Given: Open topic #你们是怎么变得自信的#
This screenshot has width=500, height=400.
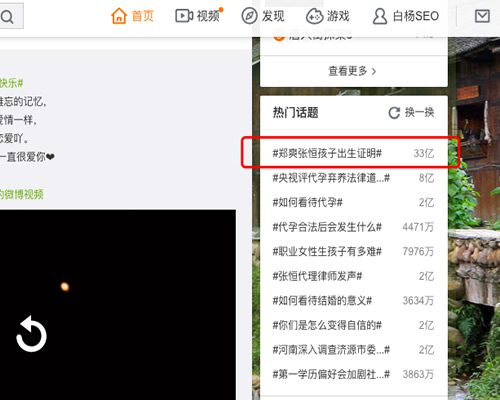Looking at the screenshot, I should [327, 325].
